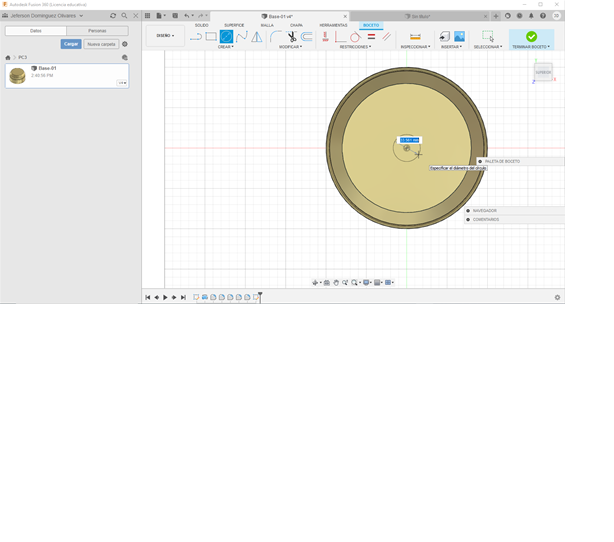Viewport: 614px width, 542px height.
Task: Open the notifications bell
Action: coord(531,16)
